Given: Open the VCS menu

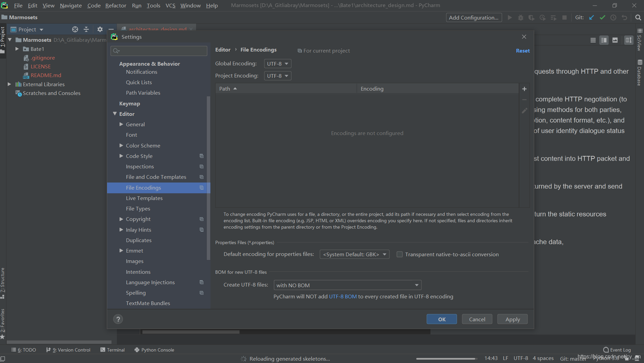Looking at the screenshot, I should (170, 5).
